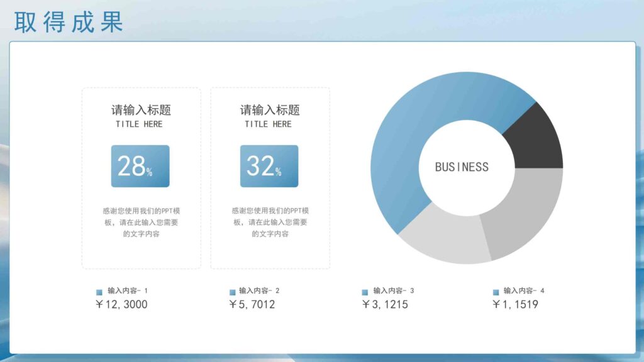644x362 pixels.
Task: Click the ¥3,1215 amount value
Action: coord(385,305)
